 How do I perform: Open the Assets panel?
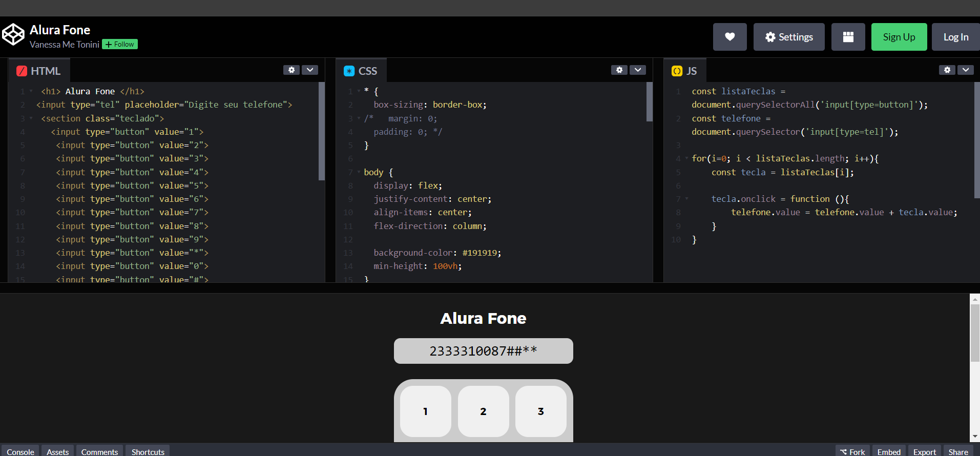[x=58, y=451]
